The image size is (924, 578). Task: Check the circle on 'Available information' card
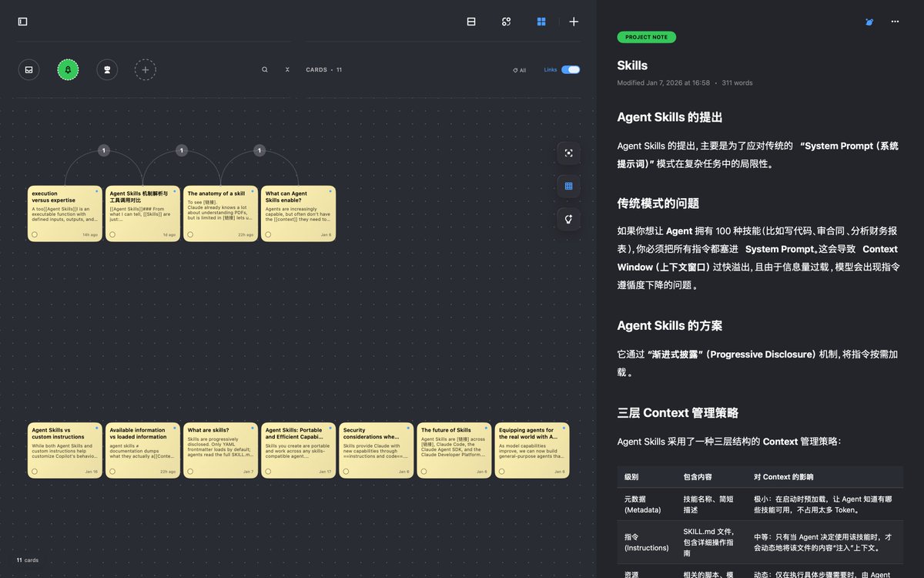tap(112, 471)
